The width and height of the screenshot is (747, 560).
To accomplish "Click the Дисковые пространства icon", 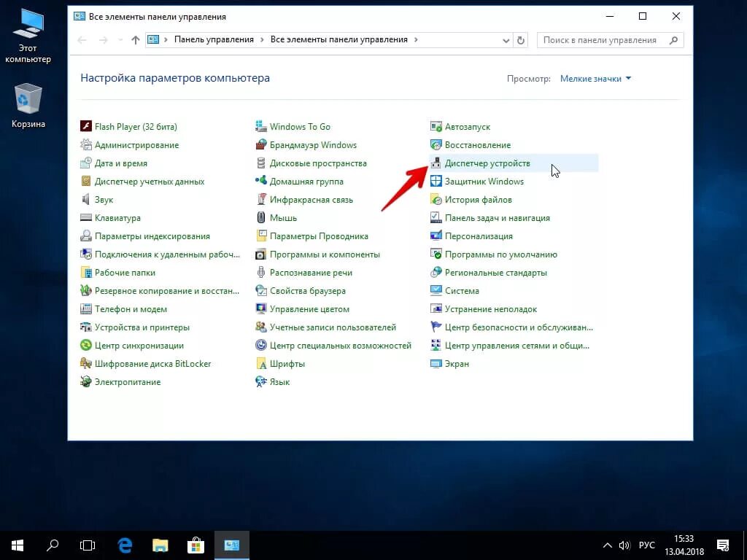I will point(261,163).
